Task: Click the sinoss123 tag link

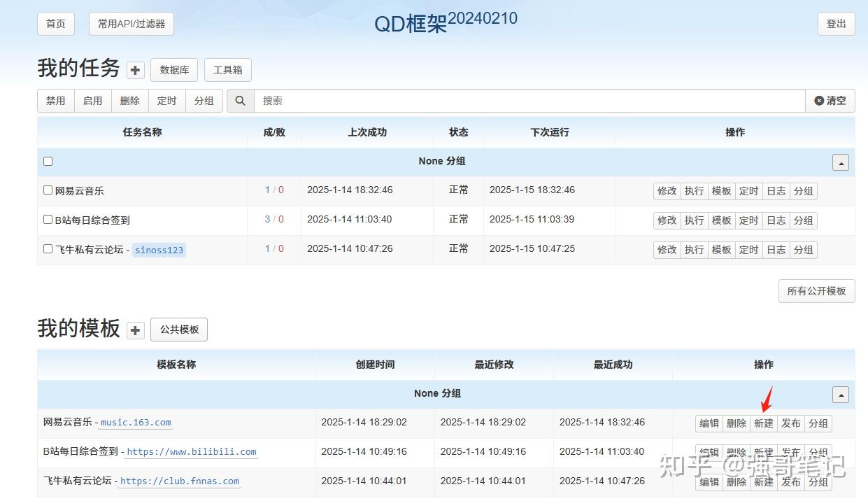Action: coord(159,250)
